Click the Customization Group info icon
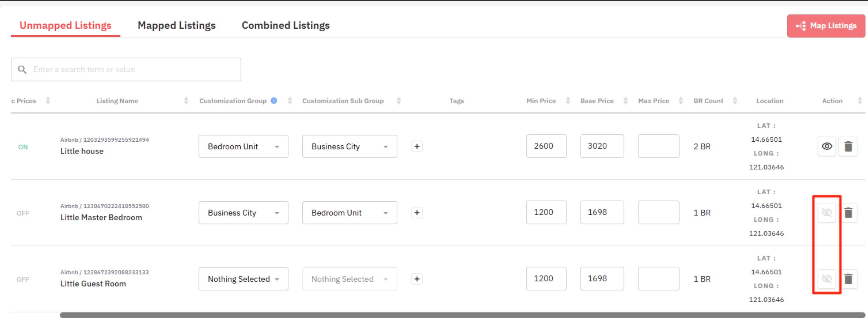The image size is (868, 318). [274, 101]
